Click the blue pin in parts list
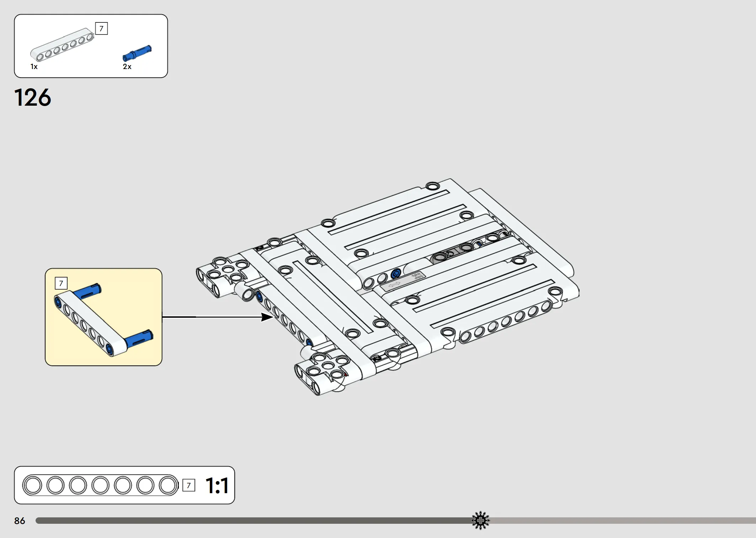Image resolution: width=756 pixels, height=538 pixels. coord(137,53)
